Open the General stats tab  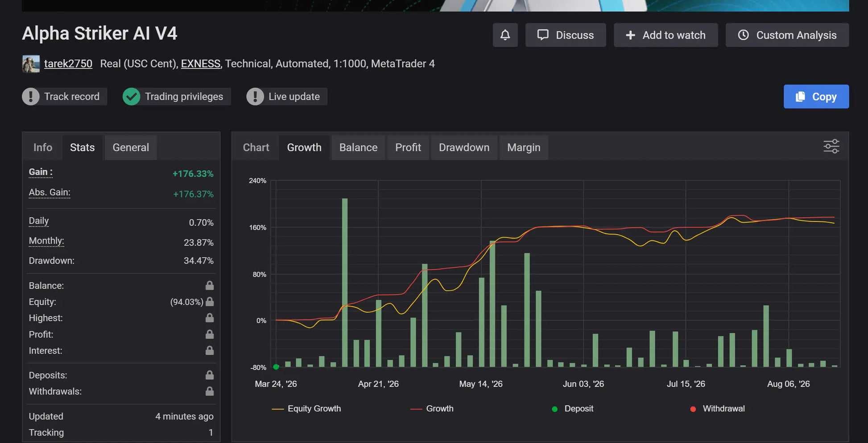click(x=131, y=148)
